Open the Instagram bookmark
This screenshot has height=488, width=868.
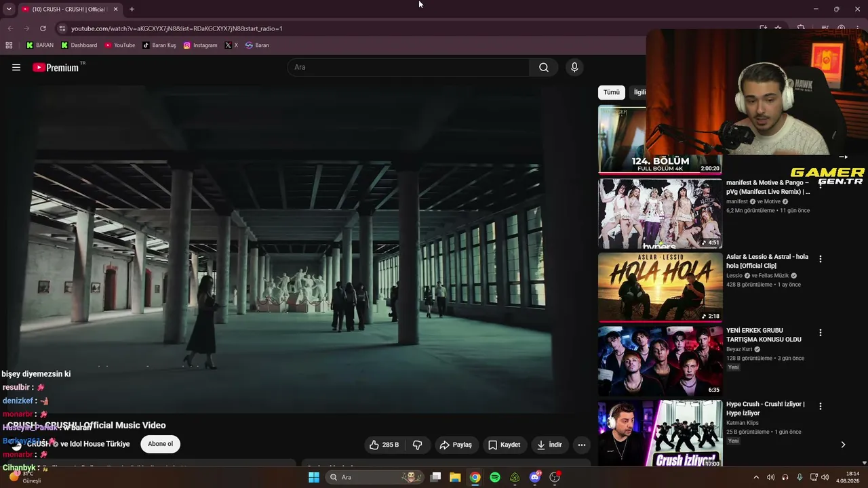pos(201,45)
